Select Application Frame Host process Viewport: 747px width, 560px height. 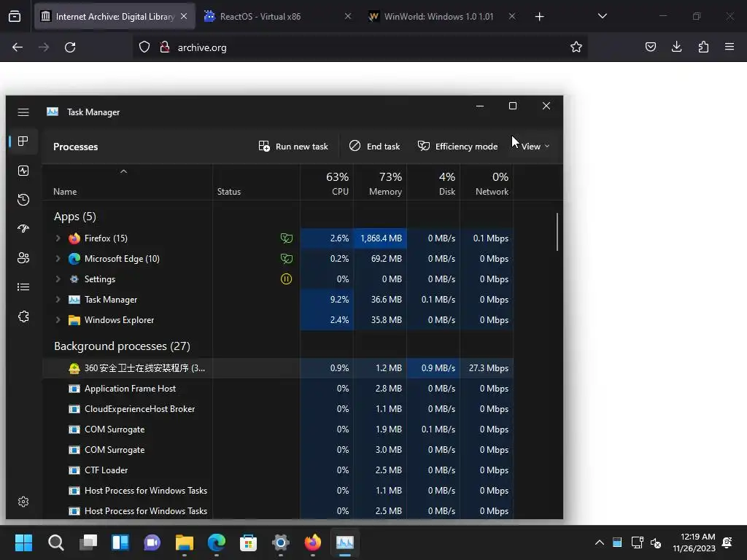pyautogui.click(x=278, y=389)
